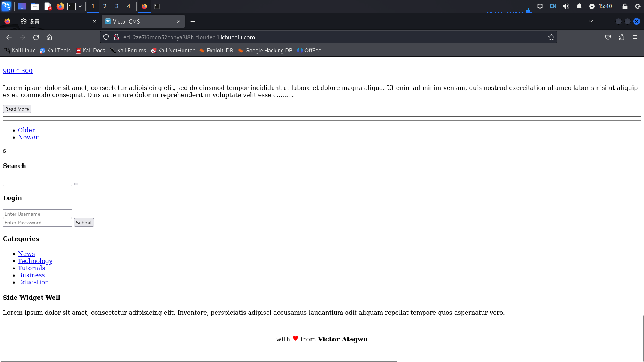Image resolution: width=644 pixels, height=362 pixels.
Task: Open the notifications bell icon
Action: pos(579,6)
